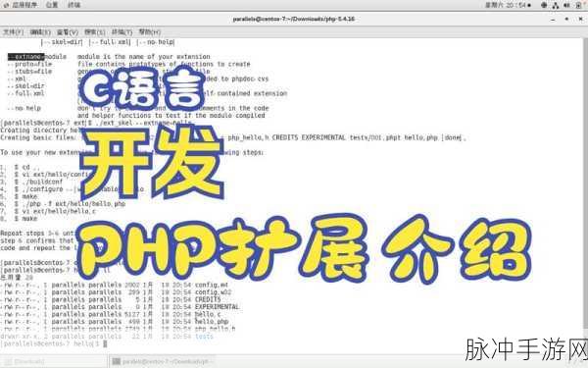Click the terminal window title parallels@centos-7
Viewport: 588px width, 368px height.
[294, 19]
